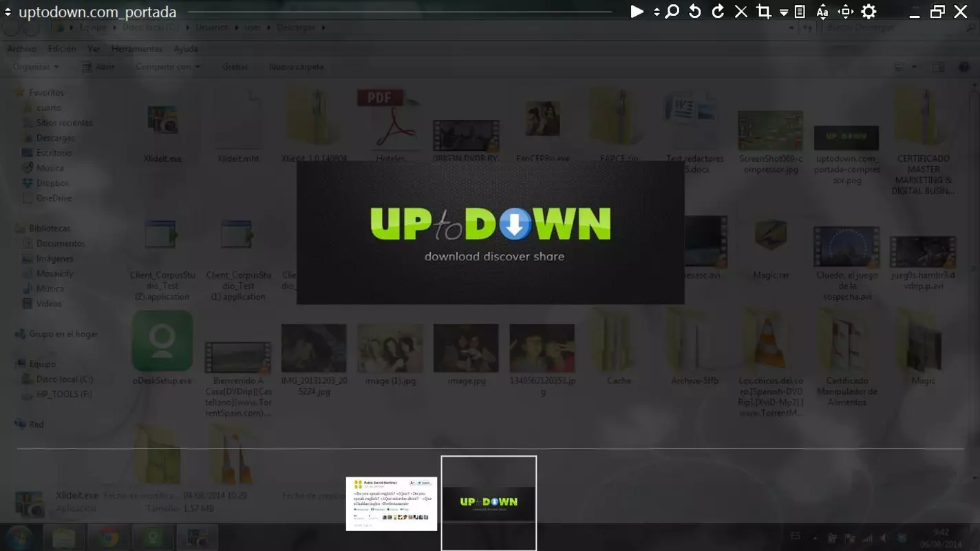
Task: Select the Hoteles PDF file icon
Action: click(389, 118)
